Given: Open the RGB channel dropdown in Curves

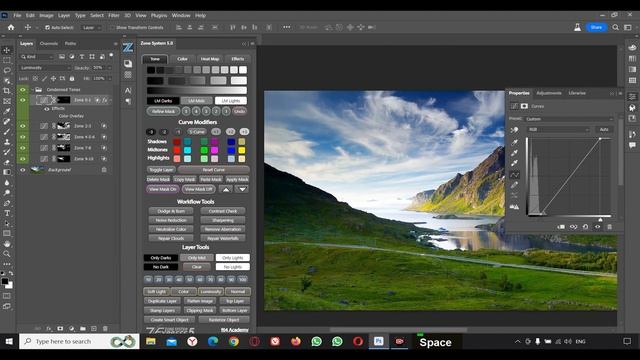Looking at the screenshot, I should [x=559, y=129].
